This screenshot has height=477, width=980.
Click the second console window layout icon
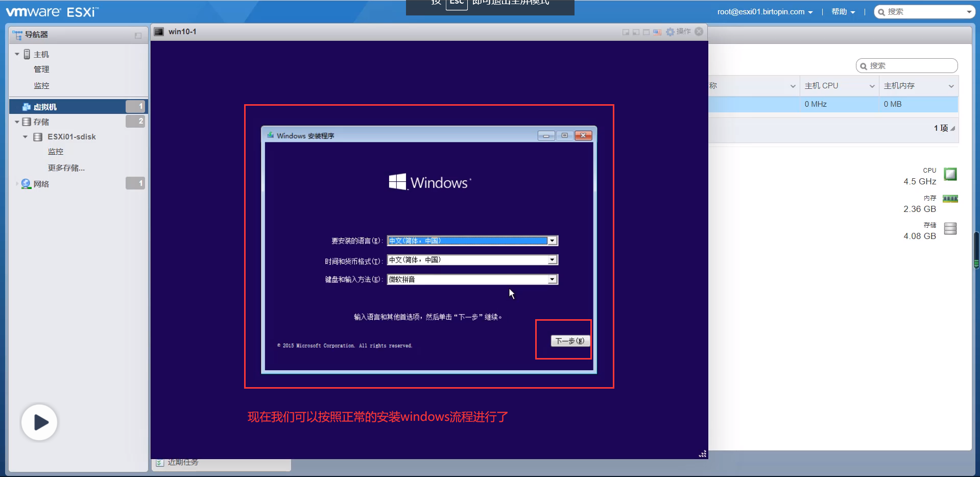coord(636,32)
